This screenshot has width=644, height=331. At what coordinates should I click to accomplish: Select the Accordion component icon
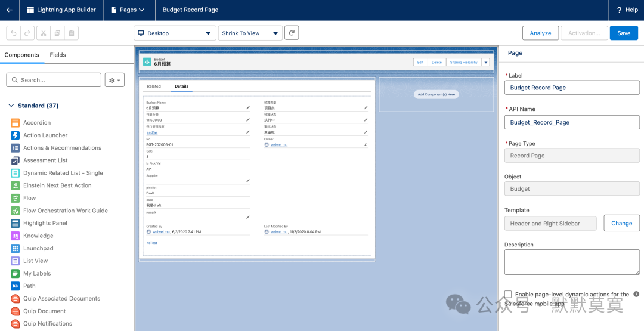pyautogui.click(x=16, y=123)
